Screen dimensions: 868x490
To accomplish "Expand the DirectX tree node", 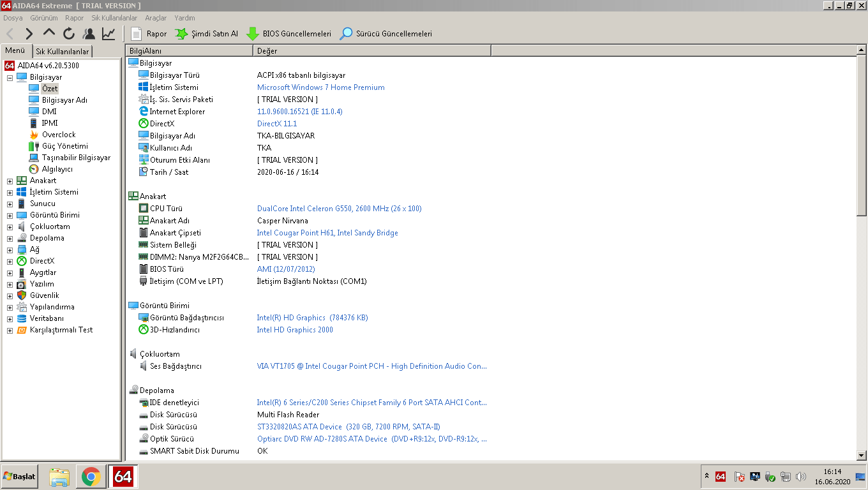I will (x=10, y=262).
